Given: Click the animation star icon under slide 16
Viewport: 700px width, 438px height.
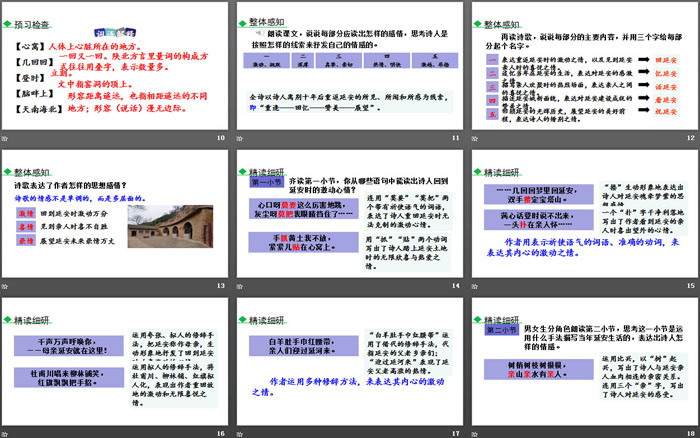Looking at the screenshot, I should point(5,434).
